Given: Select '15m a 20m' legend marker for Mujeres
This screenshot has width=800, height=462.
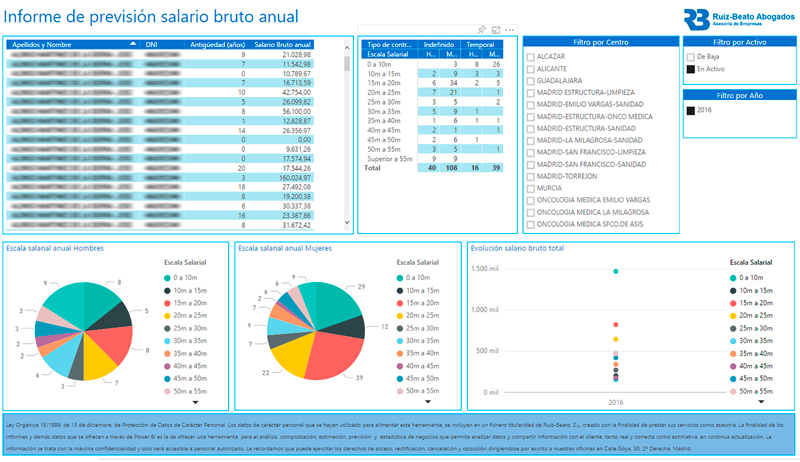Looking at the screenshot, I should pyautogui.click(x=398, y=302).
